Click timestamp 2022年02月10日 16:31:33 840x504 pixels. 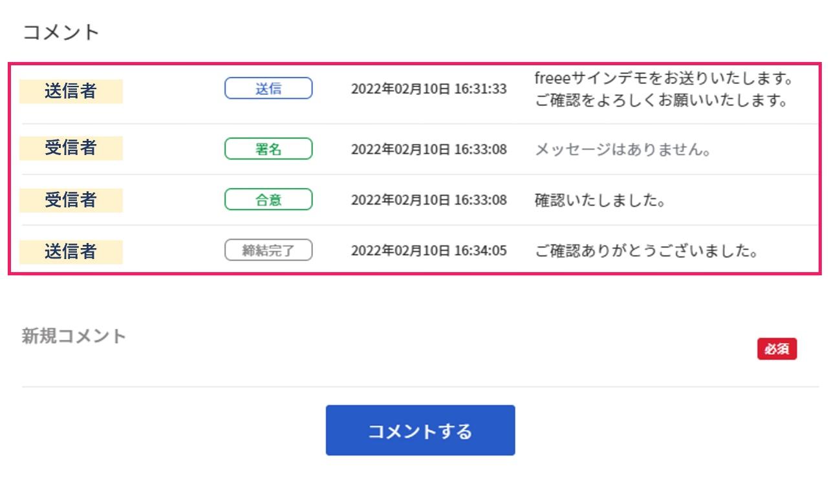tap(429, 89)
